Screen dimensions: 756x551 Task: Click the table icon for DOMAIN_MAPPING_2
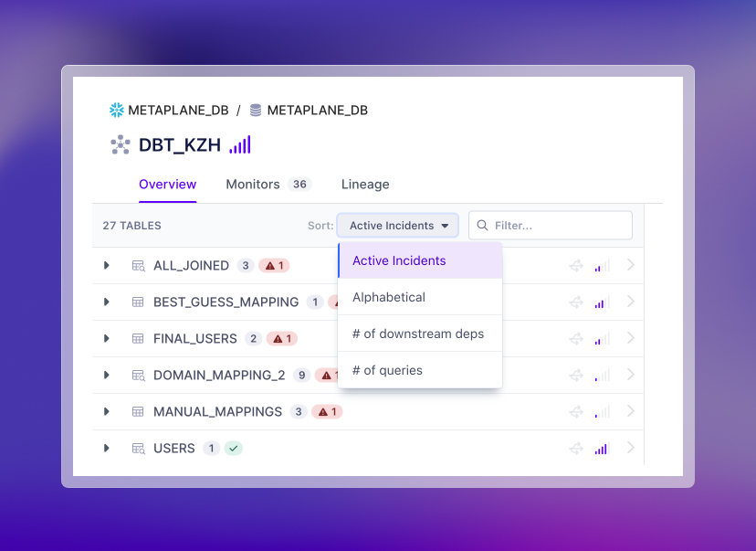pyautogui.click(x=139, y=376)
